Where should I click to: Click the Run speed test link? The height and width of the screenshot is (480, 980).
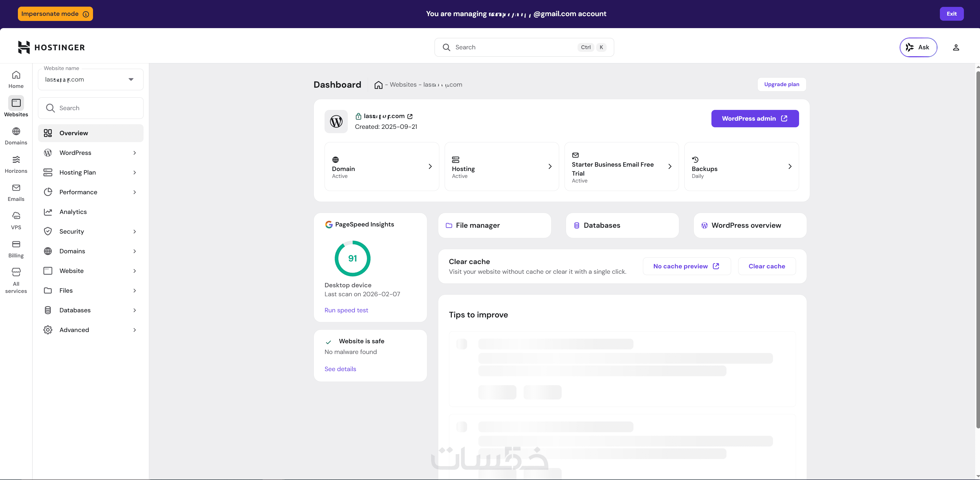click(x=346, y=310)
